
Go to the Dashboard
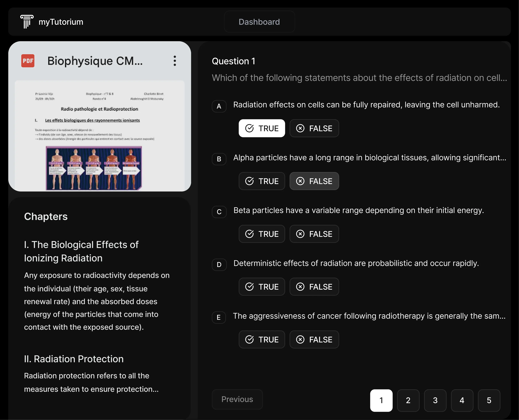(259, 22)
